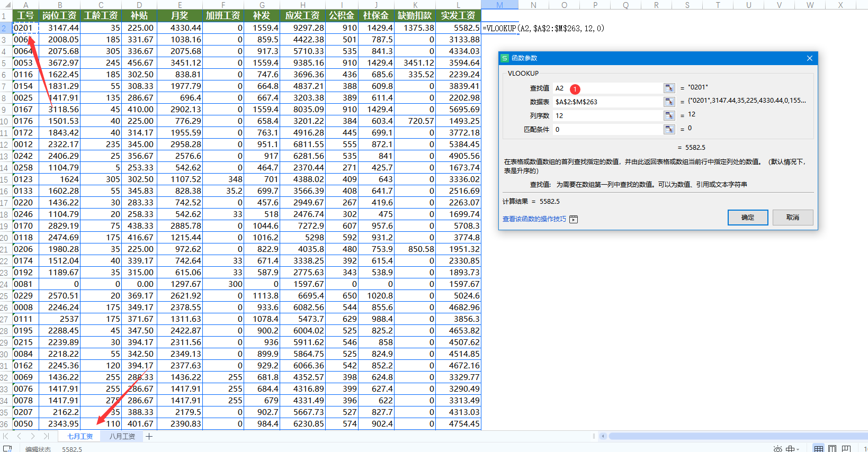Viewport: 868px width, 452px height.
Task: Click the 列序数 range selector icon
Action: pyautogui.click(x=669, y=115)
